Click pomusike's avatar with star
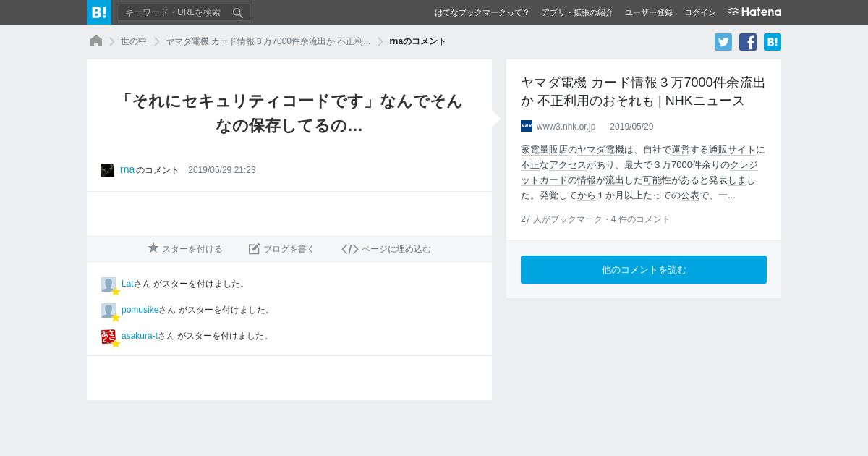Image resolution: width=868 pixels, height=456 pixels. 109,311
